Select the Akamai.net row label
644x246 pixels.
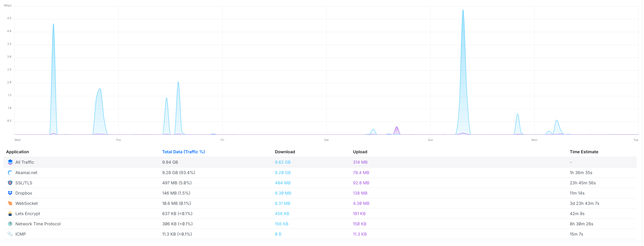(x=26, y=173)
